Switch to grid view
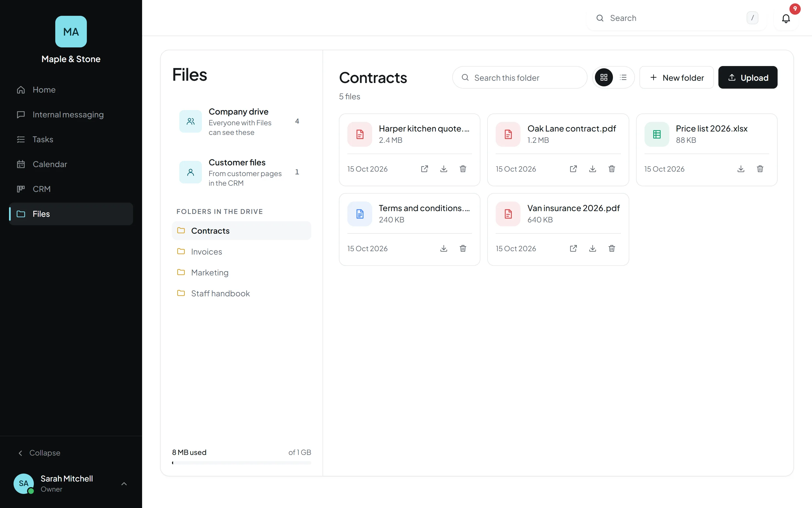812x508 pixels. 604,77
